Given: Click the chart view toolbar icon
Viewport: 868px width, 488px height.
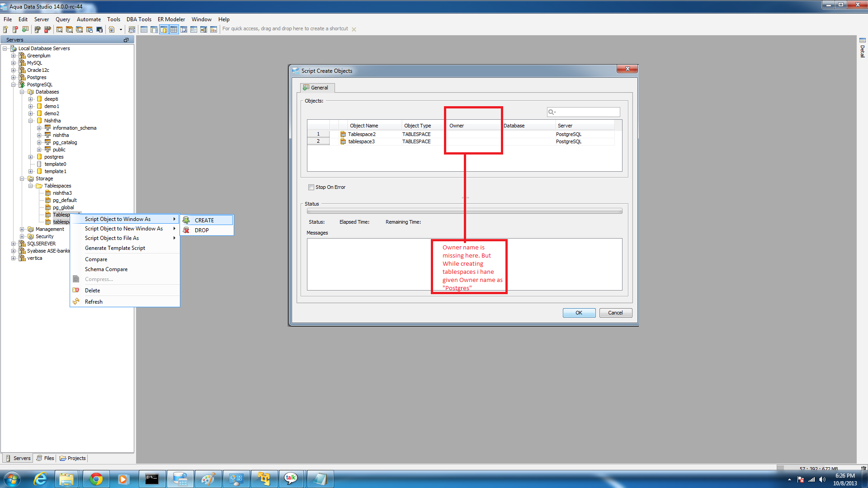Looking at the screenshot, I should coord(213,29).
